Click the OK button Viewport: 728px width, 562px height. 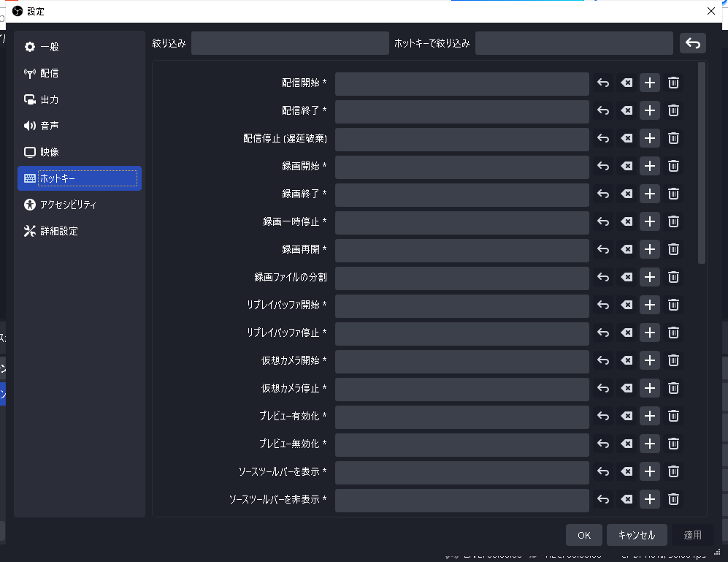(x=583, y=535)
